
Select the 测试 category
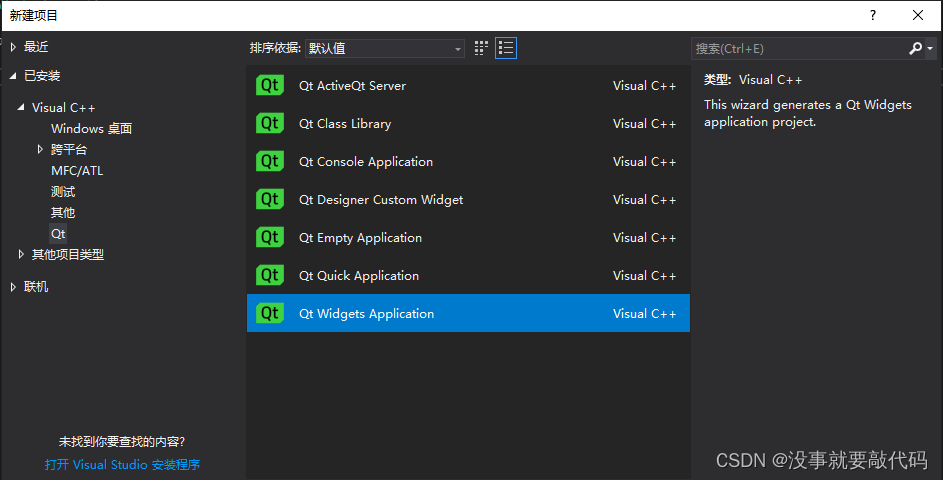click(x=63, y=192)
